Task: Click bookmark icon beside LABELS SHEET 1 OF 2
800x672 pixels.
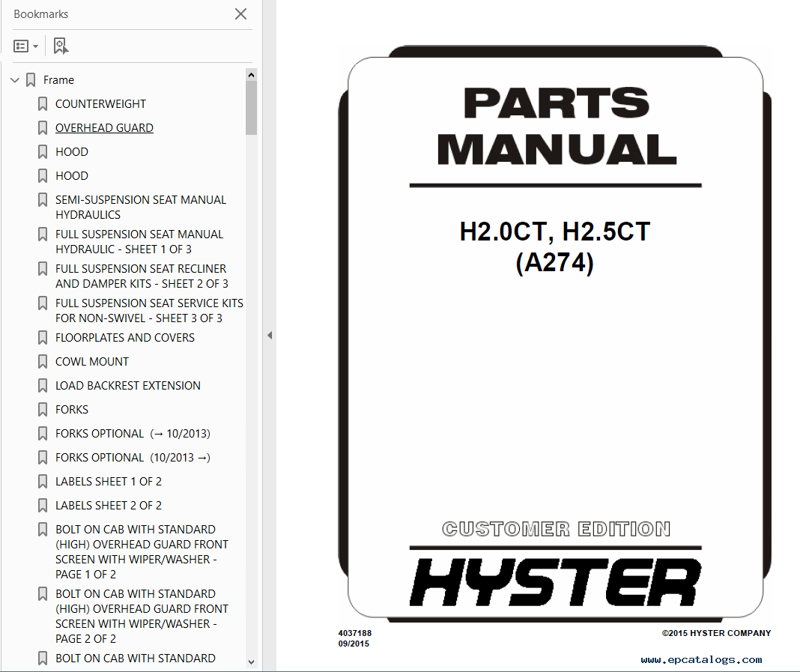Action: tap(43, 482)
